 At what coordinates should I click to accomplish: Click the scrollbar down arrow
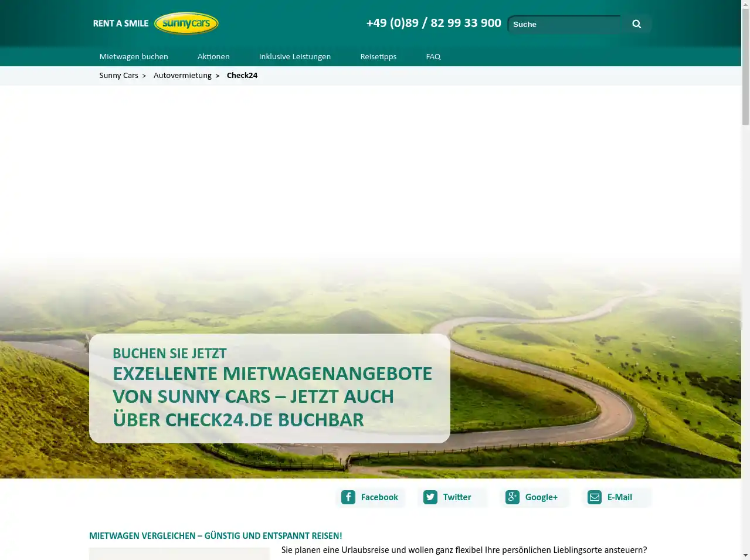pyautogui.click(x=745, y=555)
